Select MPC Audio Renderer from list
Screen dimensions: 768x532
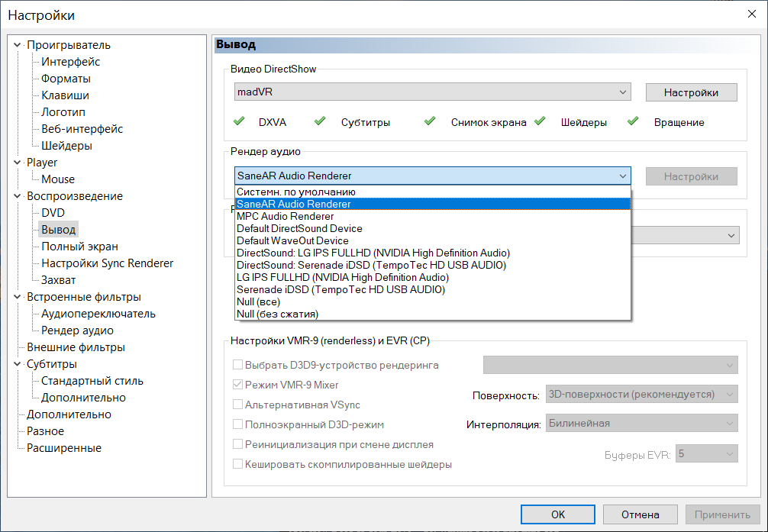pos(286,216)
